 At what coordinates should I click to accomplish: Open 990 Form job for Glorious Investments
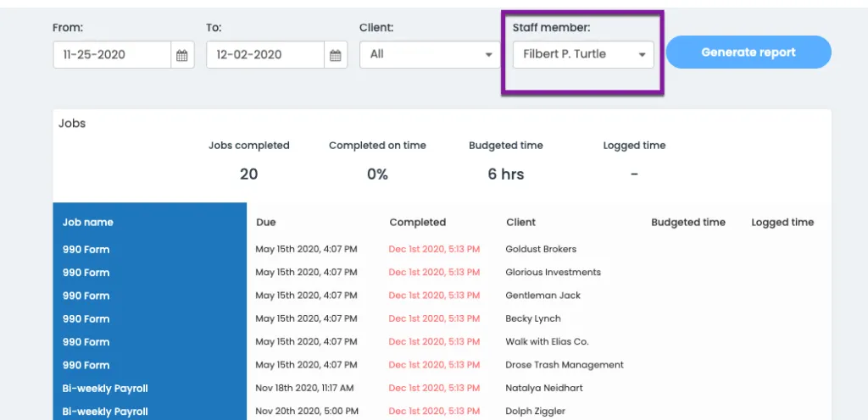coord(86,273)
